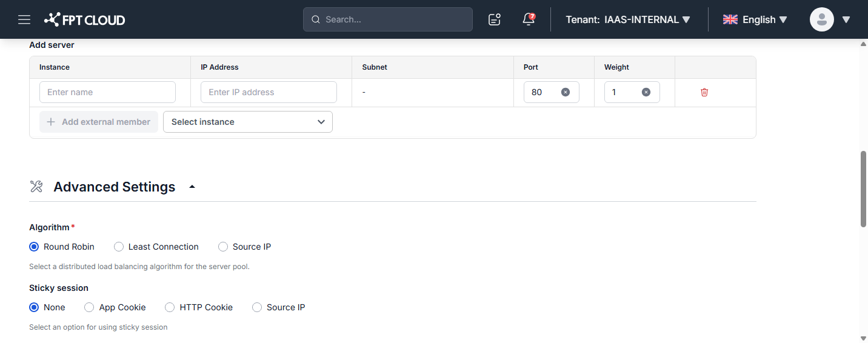868x343 pixels.
Task: Click the Instance Enter name field
Action: click(107, 92)
